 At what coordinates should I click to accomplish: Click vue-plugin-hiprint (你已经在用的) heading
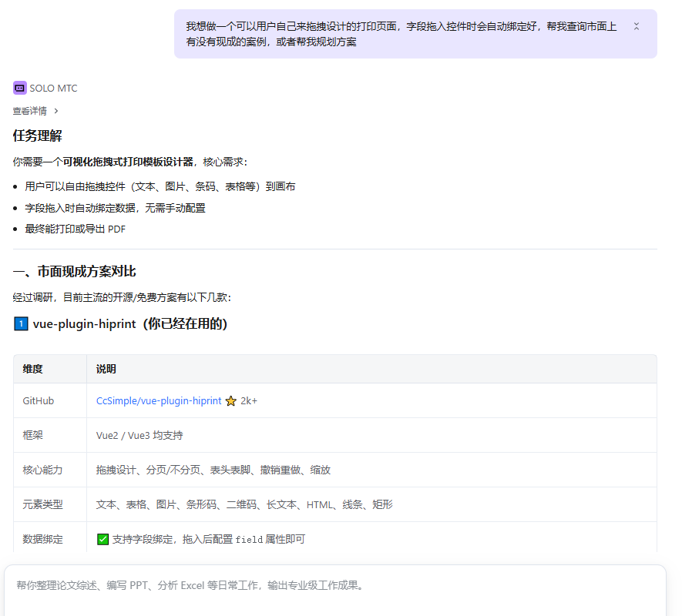tap(130, 324)
